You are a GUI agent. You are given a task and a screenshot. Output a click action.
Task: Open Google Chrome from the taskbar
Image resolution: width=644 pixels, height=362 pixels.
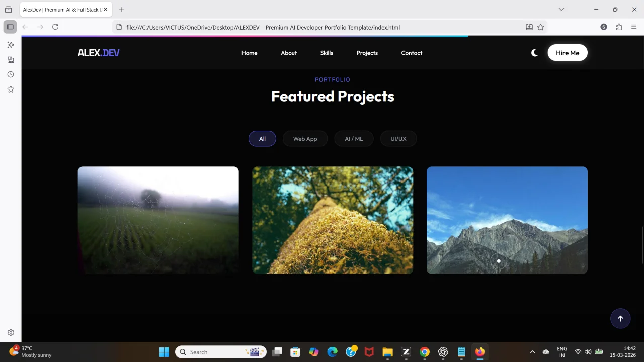pyautogui.click(x=425, y=352)
